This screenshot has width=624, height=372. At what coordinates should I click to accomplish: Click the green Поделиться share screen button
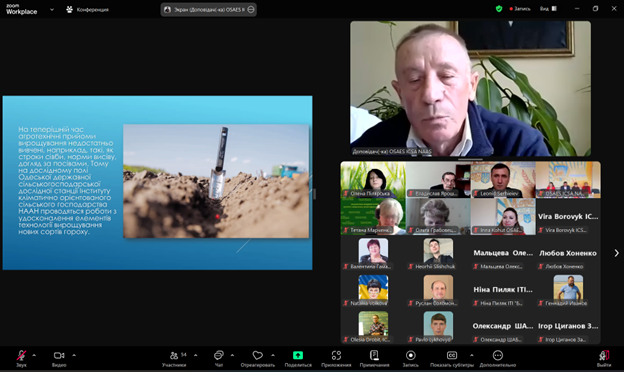point(298,355)
